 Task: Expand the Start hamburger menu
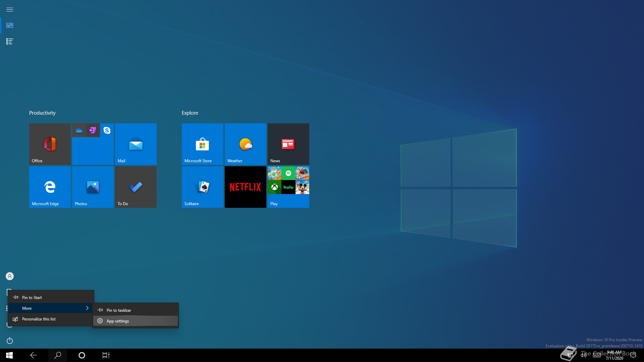pos(10,9)
